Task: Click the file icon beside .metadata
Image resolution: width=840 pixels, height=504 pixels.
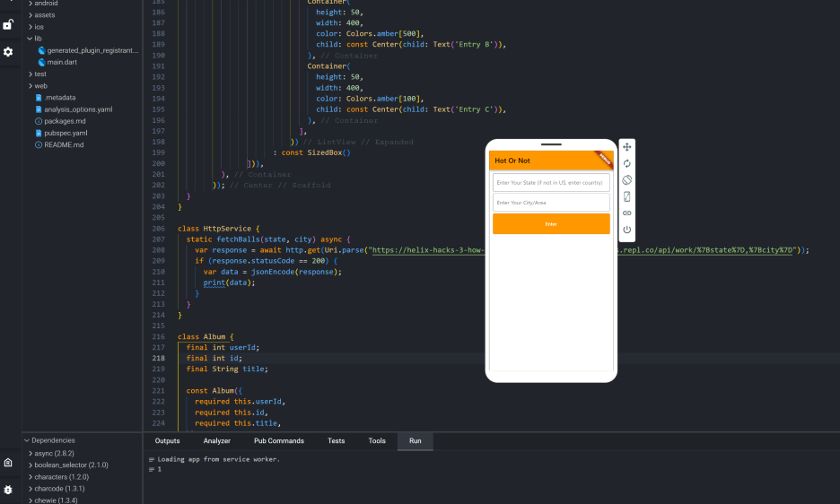Action: (39, 98)
